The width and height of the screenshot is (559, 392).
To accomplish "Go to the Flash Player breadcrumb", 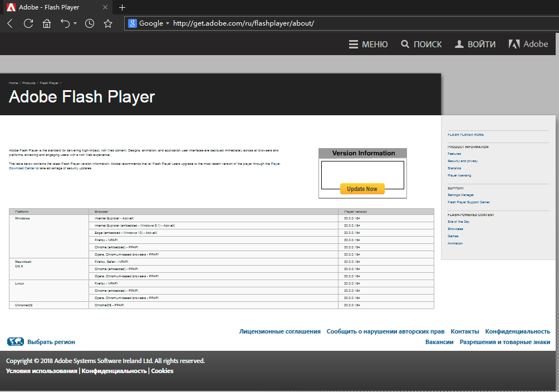I will [x=49, y=83].
